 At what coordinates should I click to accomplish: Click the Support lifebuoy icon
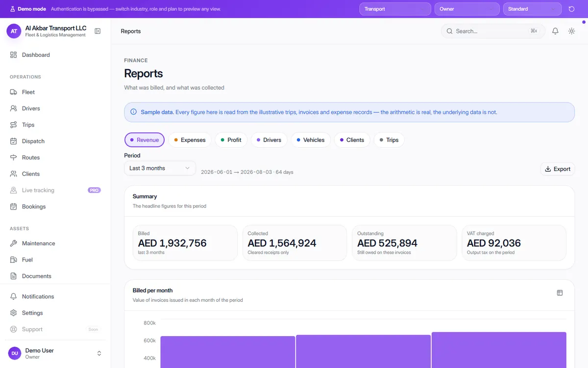[14, 329]
